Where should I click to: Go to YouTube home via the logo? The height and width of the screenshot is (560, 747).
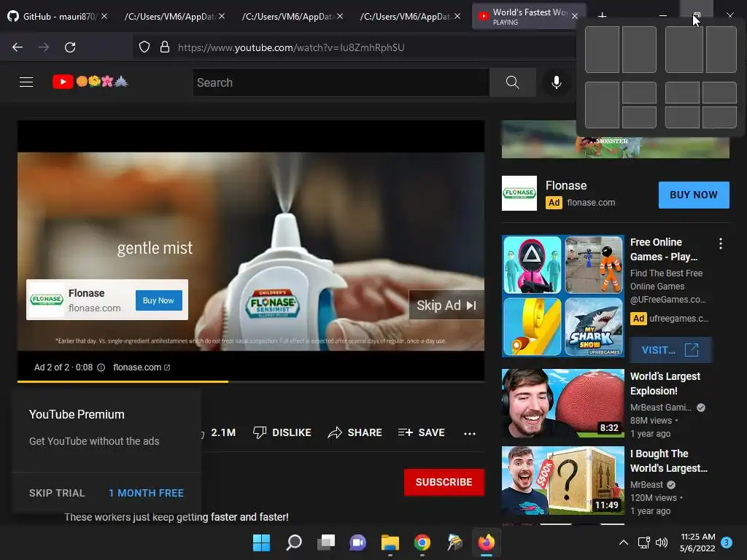[90, 82]
